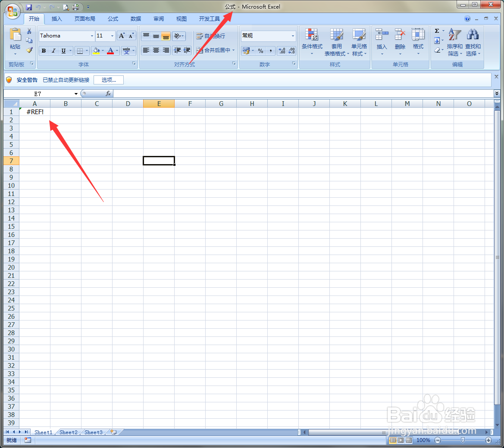Toggle underline formatting
Screen dimensions: 504x448
coord(63,51)
